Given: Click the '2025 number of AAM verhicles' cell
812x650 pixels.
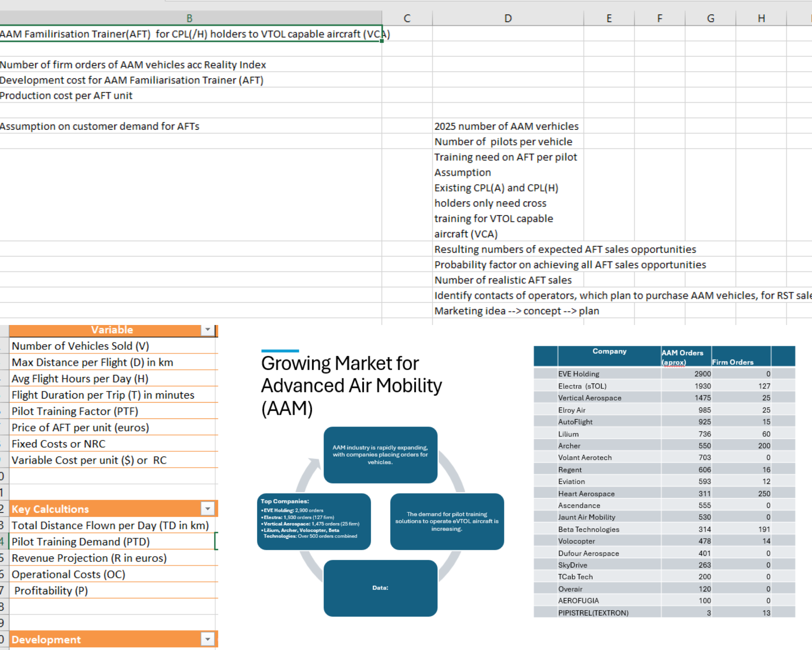Looking at the screenshot, I should pyautogui.click(x=506, y=126).
